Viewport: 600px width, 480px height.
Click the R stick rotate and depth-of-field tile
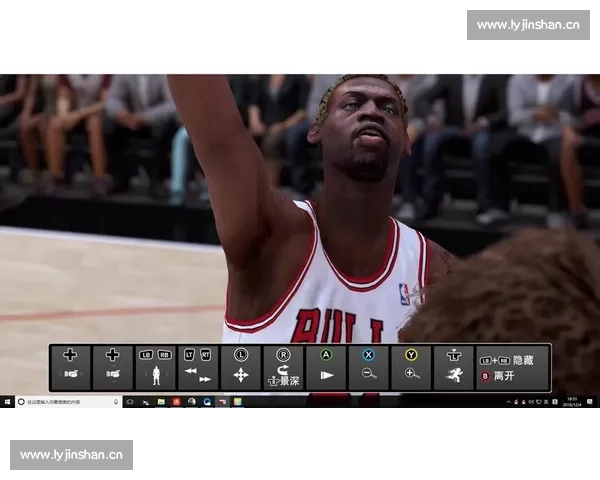[284, 367]
